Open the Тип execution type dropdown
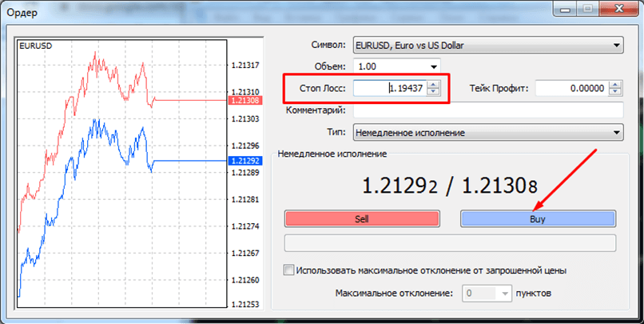This screenshot has height=324, width=644. 488,132
